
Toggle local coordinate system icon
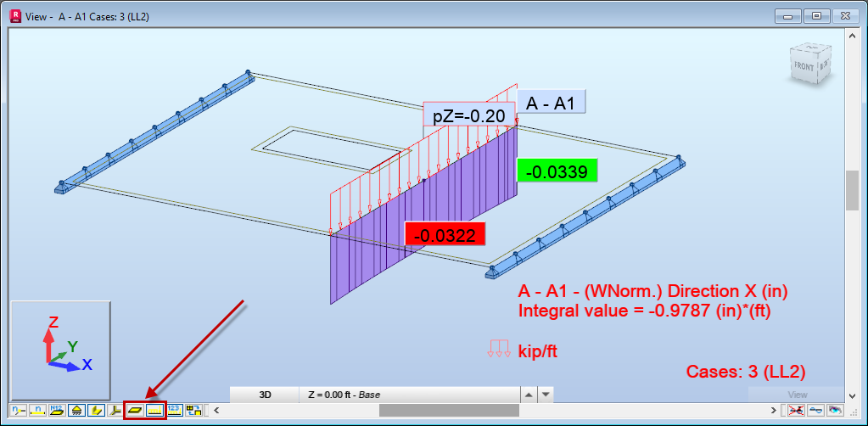(x=115, y=411)
